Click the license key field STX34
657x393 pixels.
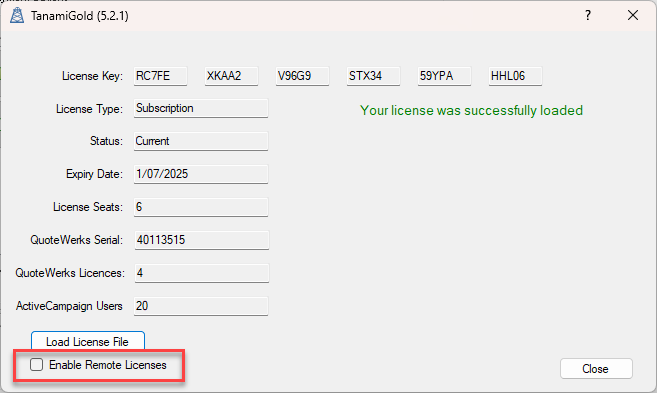click(x=373, y=76)
